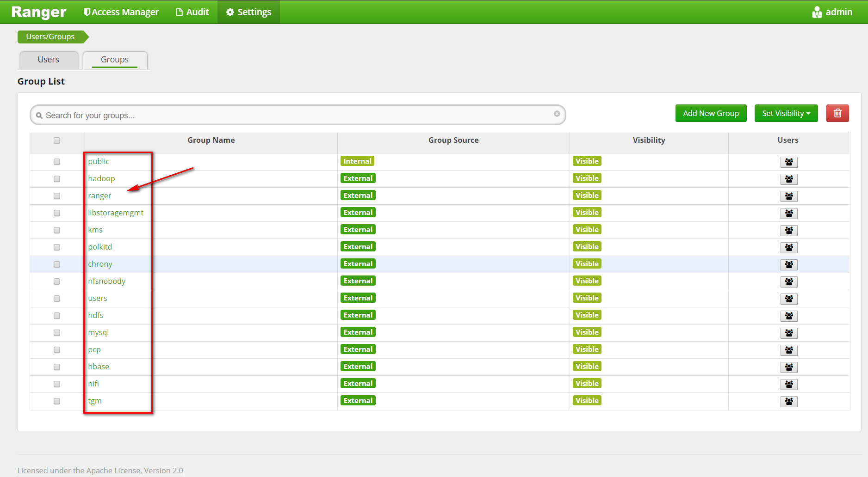
Task: Clear the search with the x icon
Action: (x=557, y=114)
